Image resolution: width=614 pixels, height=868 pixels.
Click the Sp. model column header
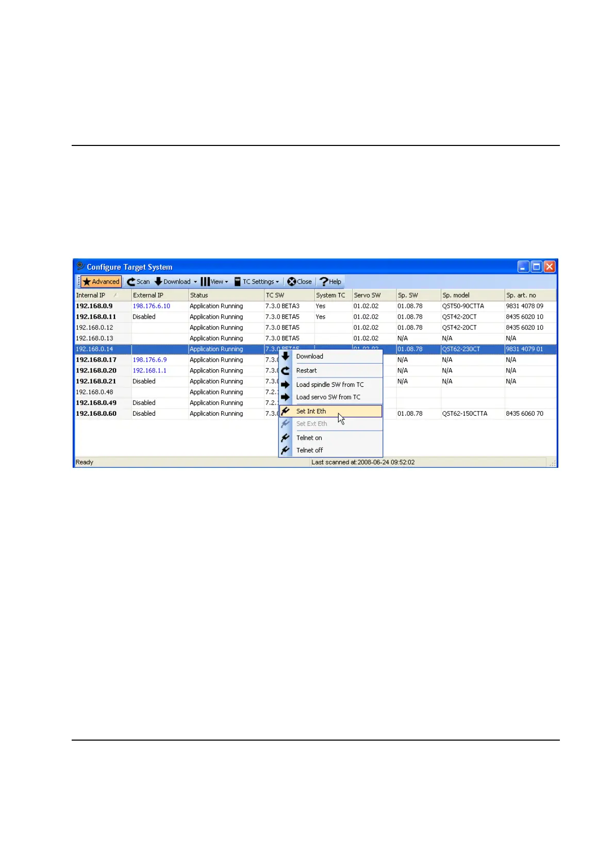(x=472, y=296)
